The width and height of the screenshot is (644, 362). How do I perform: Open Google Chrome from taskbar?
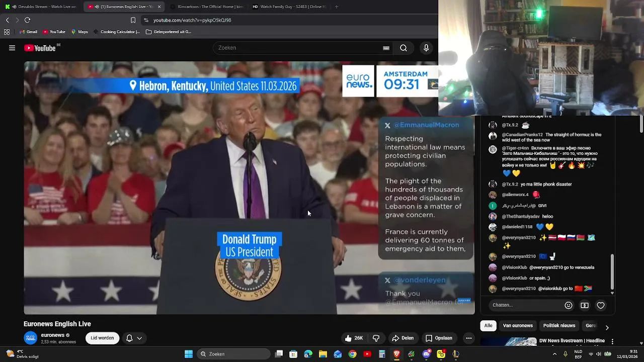(353, 354)
